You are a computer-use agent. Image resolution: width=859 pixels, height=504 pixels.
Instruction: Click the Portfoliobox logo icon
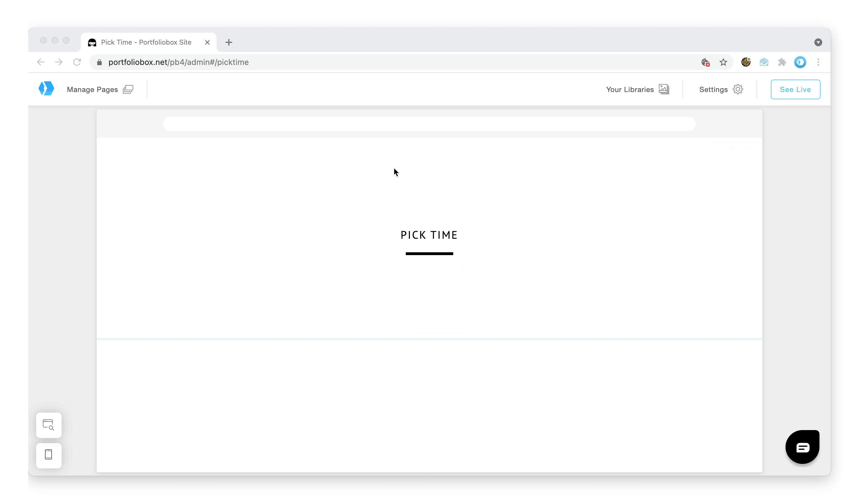[x=46, y=89]
